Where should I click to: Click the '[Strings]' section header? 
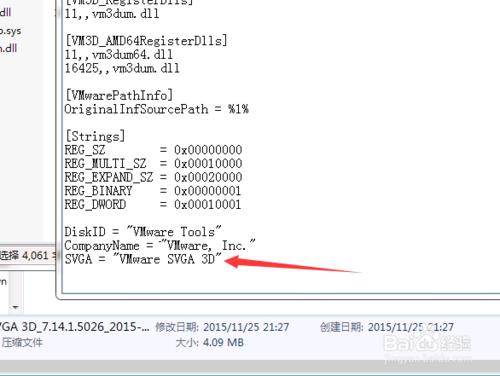95,136
